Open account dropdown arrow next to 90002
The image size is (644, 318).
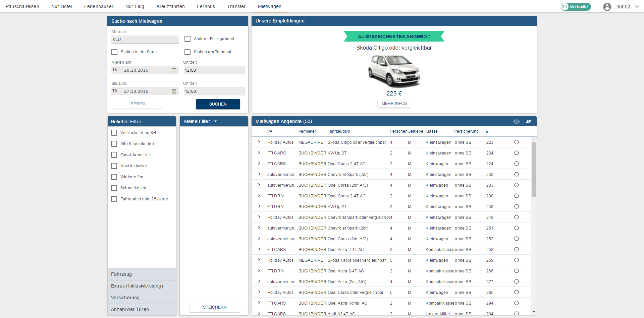637,7
